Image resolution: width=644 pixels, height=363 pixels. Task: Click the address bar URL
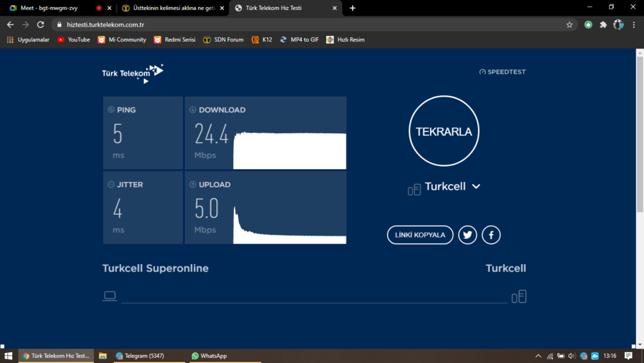tap(106, 24)
